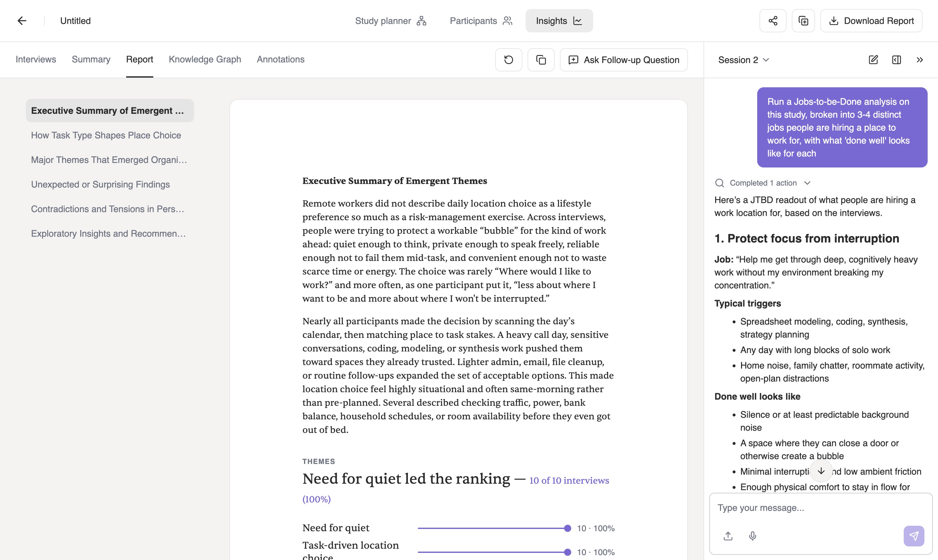Click Ask Follow-up Question button

(x=624, y=59)
